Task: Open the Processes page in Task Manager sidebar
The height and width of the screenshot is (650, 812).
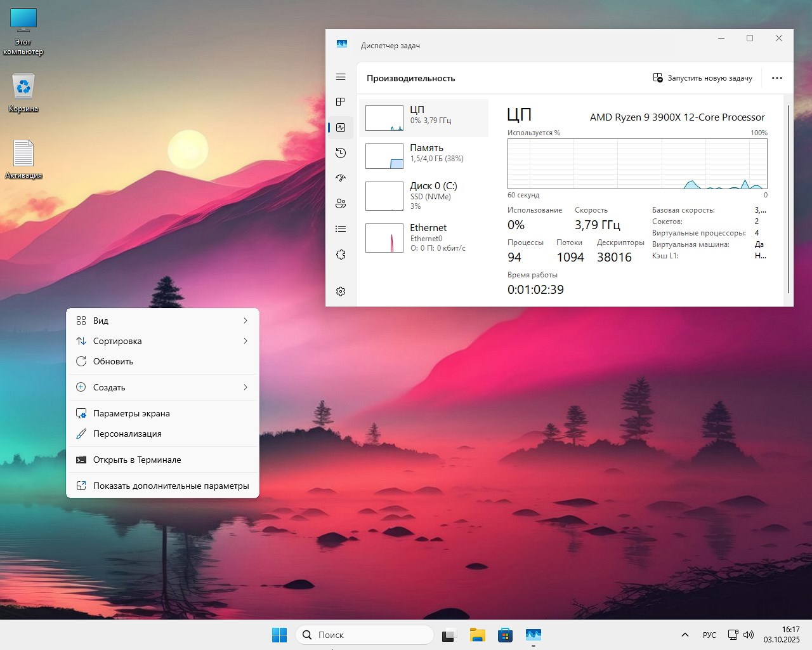Action: (x=341, y=102)
